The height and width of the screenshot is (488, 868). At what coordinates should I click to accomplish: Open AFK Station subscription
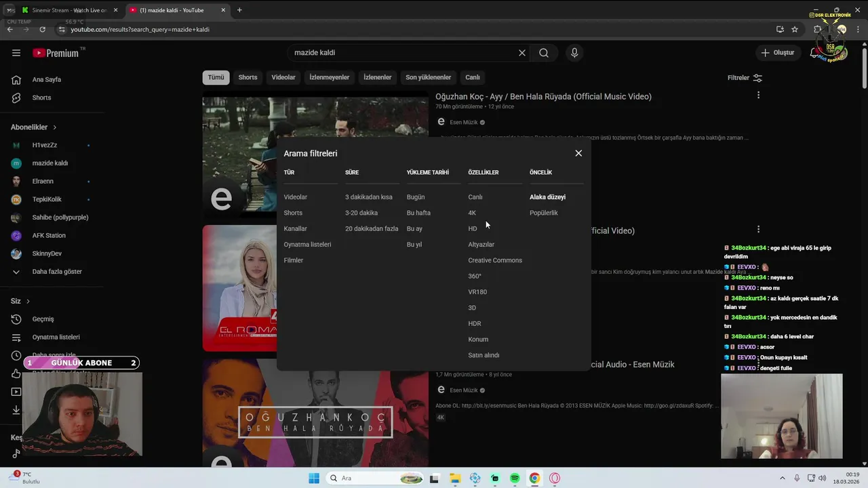click(49, 236)
